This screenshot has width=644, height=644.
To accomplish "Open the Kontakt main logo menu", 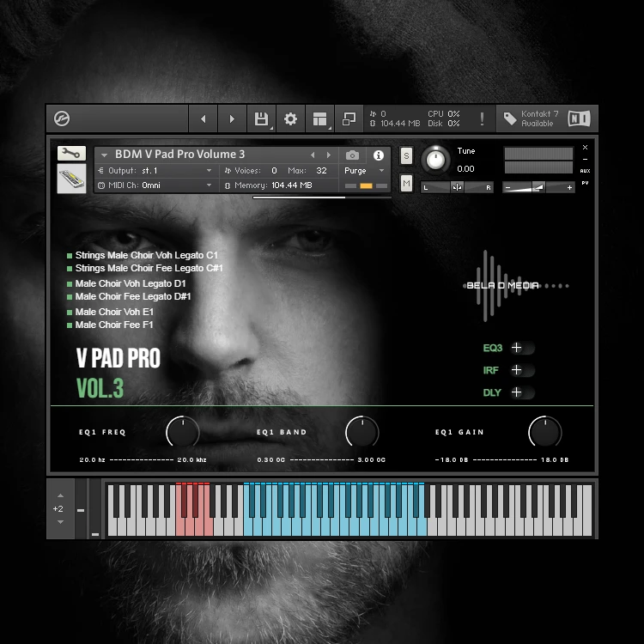I will [62, 118].
